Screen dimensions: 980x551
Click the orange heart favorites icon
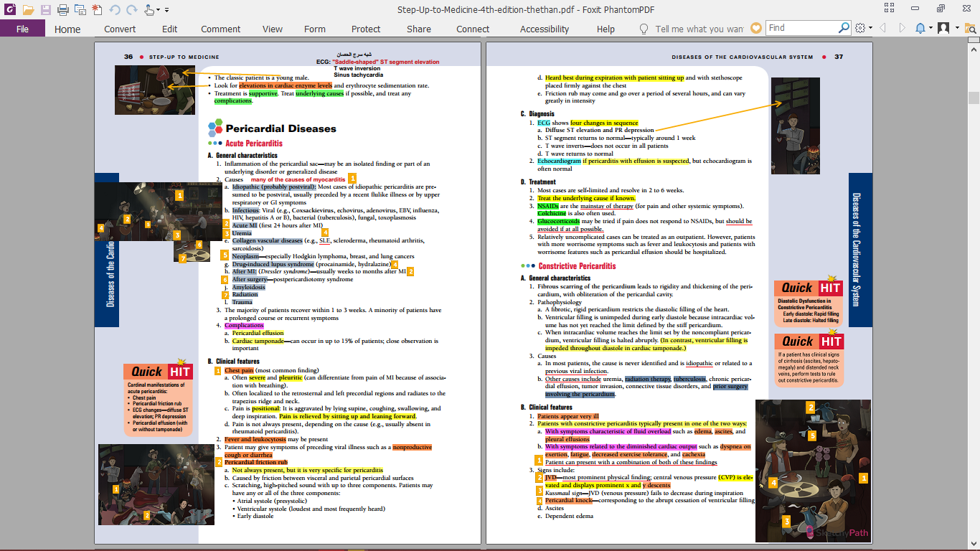pos(756,28)
